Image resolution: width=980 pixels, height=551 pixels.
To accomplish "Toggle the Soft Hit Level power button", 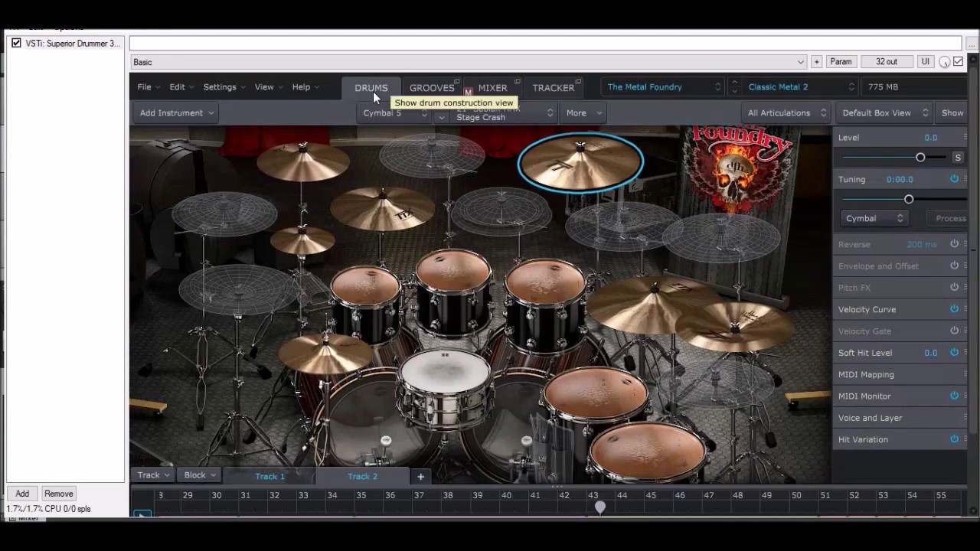I will [x=954, y=353].
